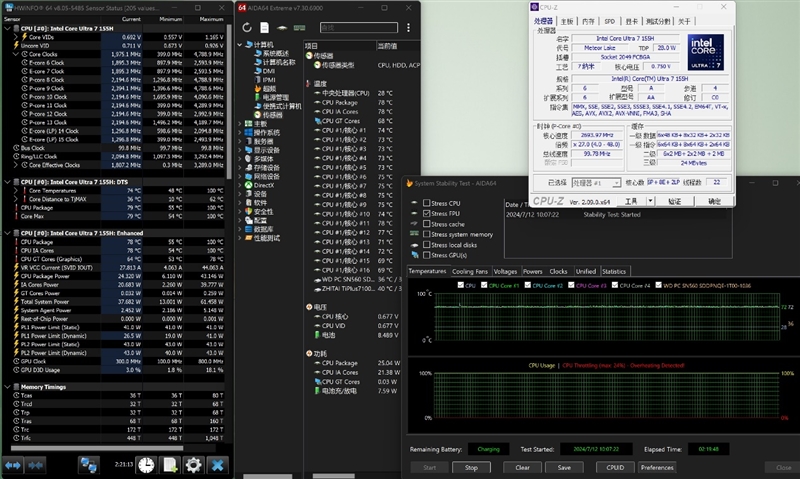Viewport: 800px width, 479px height.
Task: Enable the Stress CPU checkbox
Action: coord(427,203)
